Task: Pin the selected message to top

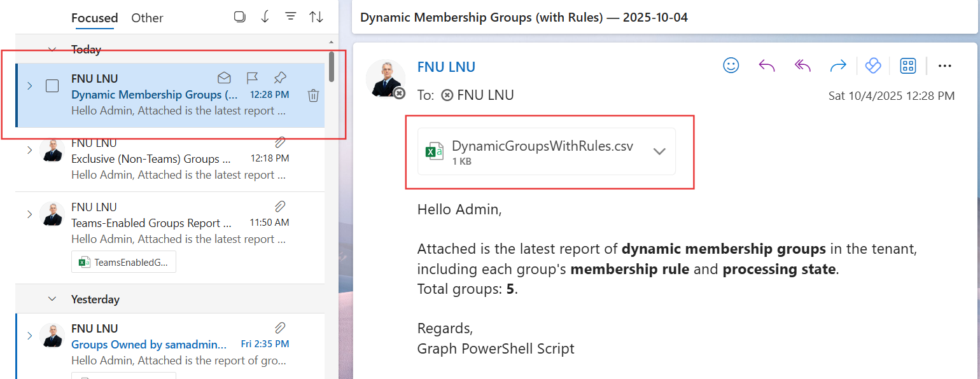Action: [280, 78]
